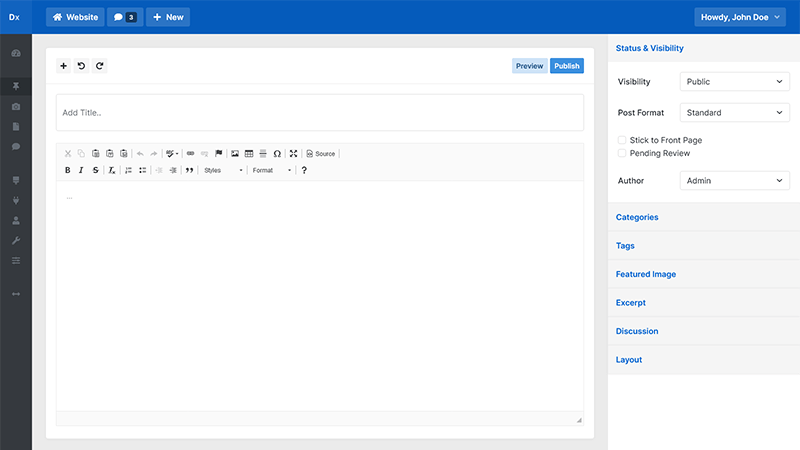800x450 pixels.
Task: Open the Visibility dropdown
Action: [x=734, y=82]
